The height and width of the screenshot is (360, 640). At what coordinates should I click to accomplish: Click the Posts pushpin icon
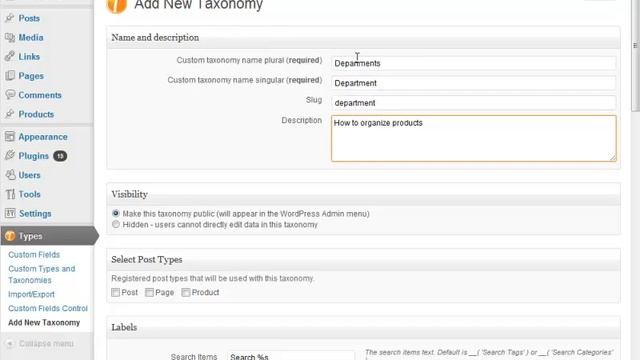[10, 18]
